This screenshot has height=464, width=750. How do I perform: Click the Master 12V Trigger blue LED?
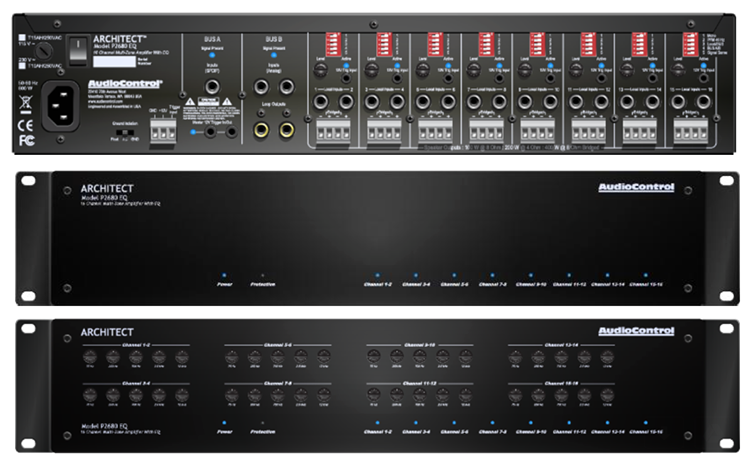[193, 132]
